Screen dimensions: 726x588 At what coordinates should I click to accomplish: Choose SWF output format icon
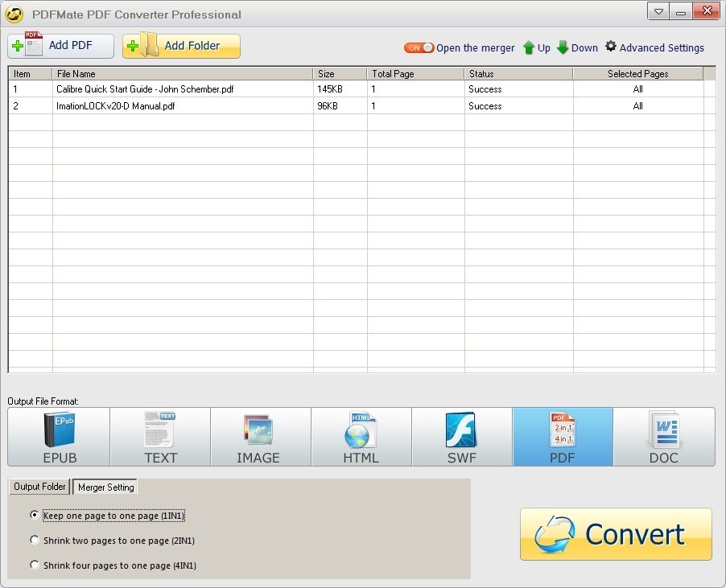coord(462,437)
